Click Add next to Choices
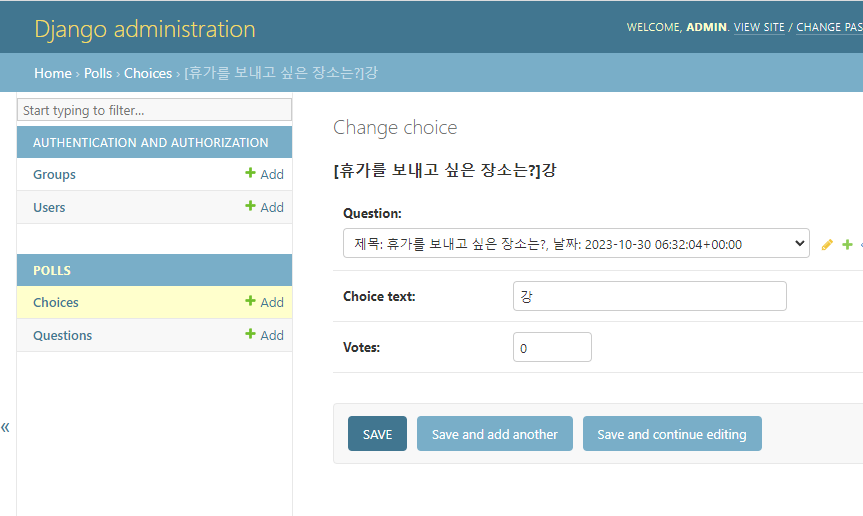The height and width of the screenshot is (516, 863). [x=264, y=302]
